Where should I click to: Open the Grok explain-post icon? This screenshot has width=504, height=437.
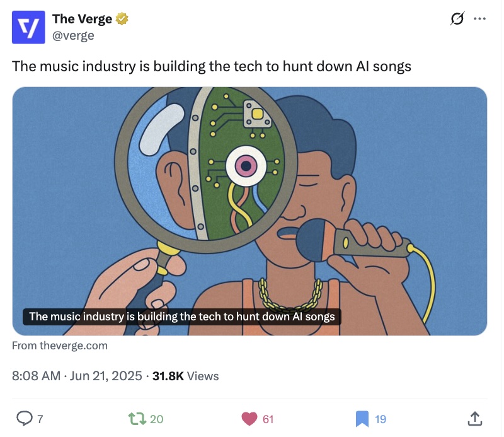(457, 18)
